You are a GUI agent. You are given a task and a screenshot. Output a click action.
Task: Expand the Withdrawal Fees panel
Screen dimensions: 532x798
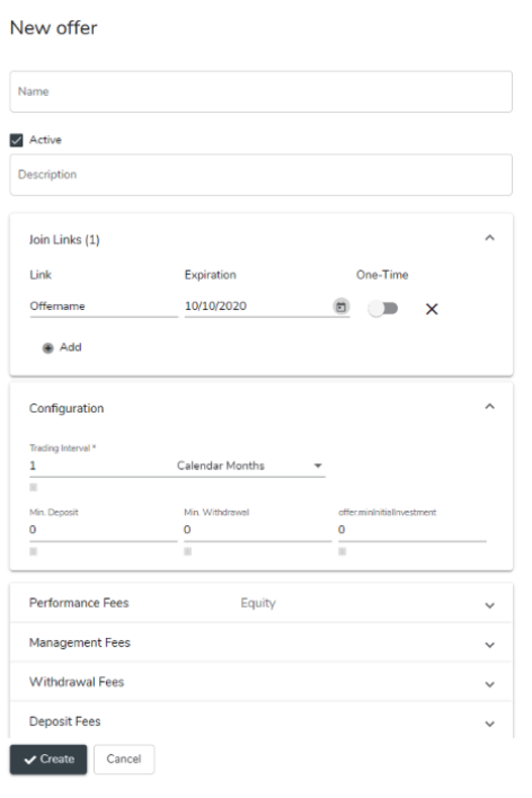tap(490, 684)
